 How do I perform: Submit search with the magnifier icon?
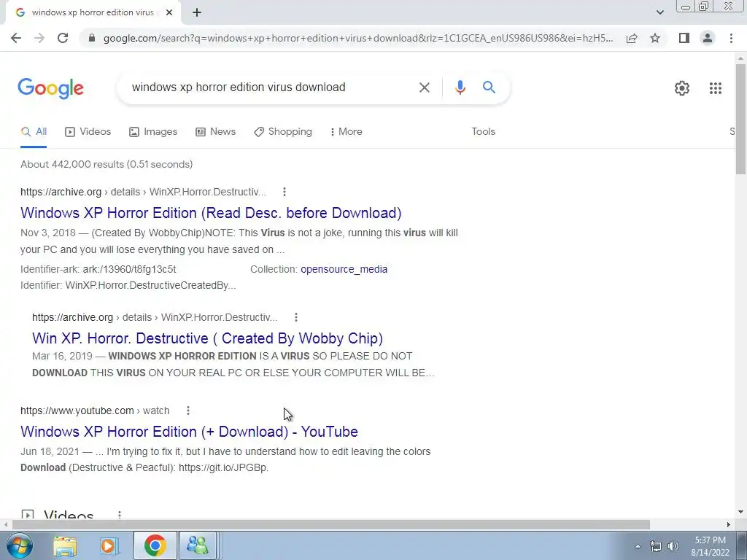tap(489, 87)
